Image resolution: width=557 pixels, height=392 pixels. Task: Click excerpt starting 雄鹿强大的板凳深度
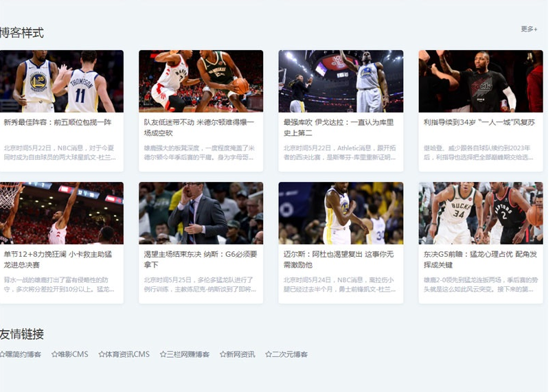coord(199,152)
